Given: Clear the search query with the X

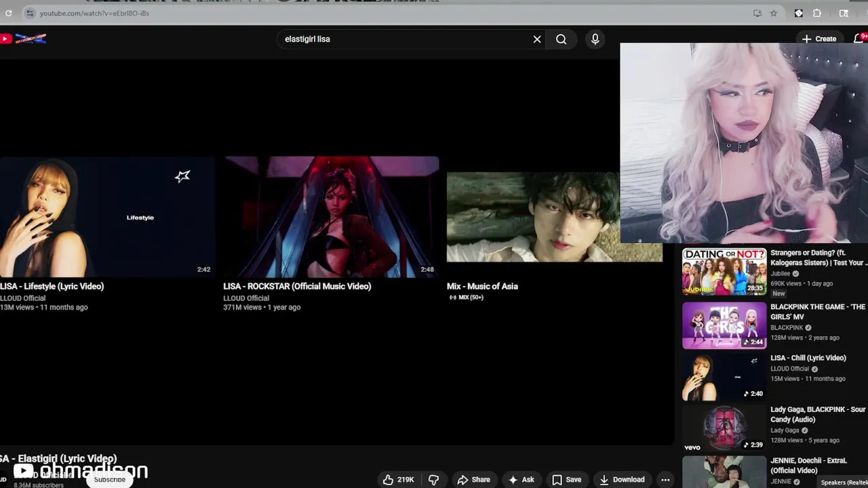Looking at the screenshot, I should 537,39.
